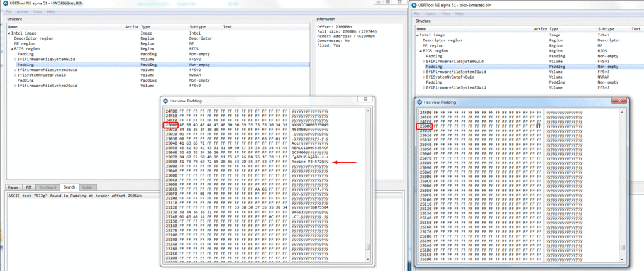Collapse BIOS region node in HWORIGINAL.BIN tree

tap(12, 49)
